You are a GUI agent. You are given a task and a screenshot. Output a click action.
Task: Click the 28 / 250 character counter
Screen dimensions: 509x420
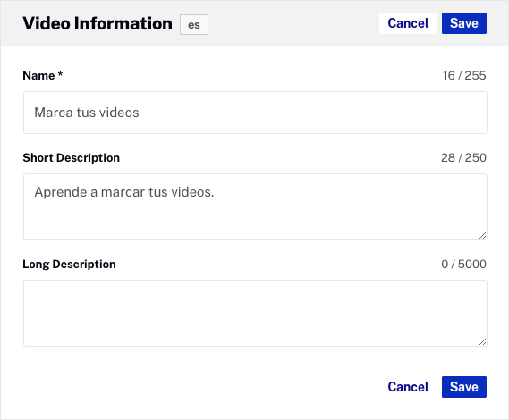pos(463,158)
